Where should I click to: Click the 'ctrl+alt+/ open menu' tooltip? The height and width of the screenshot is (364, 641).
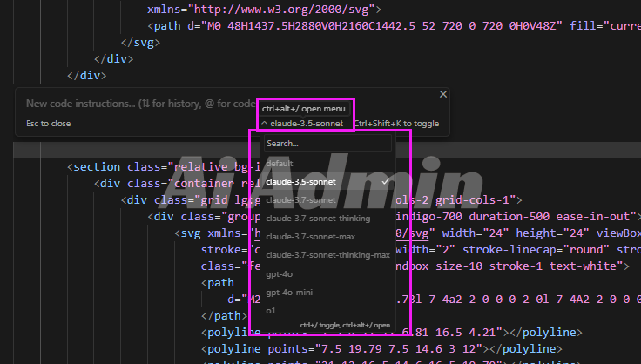pos(303,109)
